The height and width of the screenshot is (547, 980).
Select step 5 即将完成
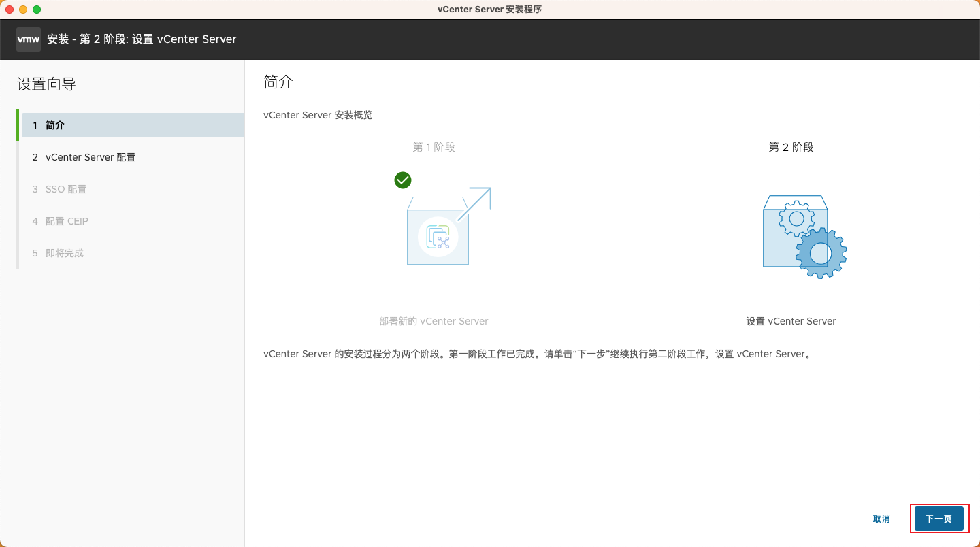click(x=133, y=253)
